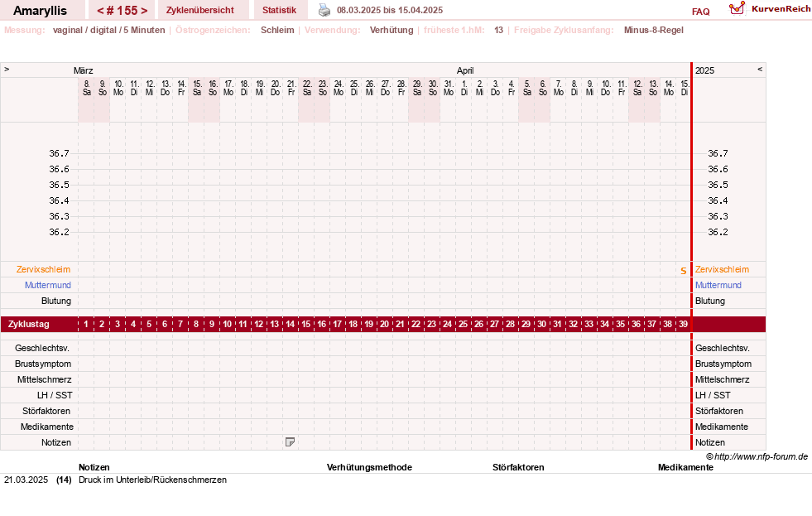Click the date header 8. Sa in März
This screenshot has height=516, width=812.
click(x=86, y=88)
